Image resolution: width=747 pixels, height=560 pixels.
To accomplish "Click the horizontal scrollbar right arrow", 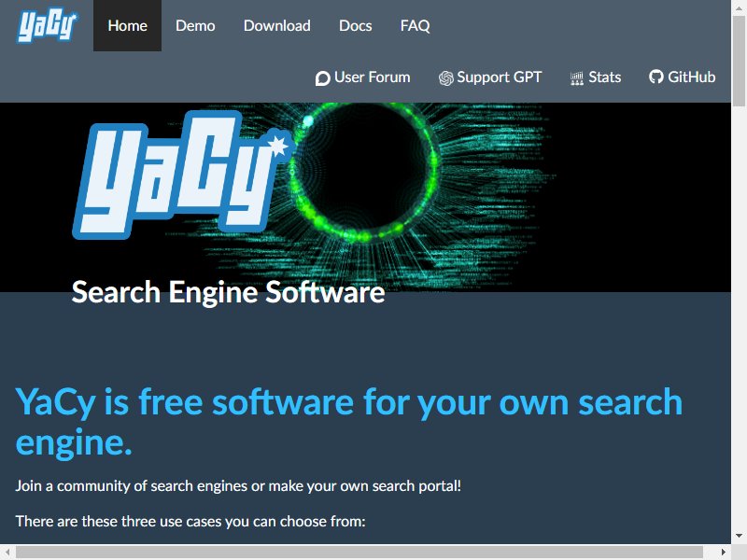I will pyautogui.click(x=723, y=552).
